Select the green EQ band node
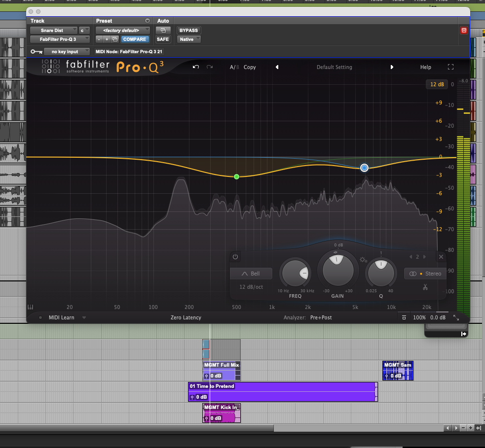 coord(236,177)
